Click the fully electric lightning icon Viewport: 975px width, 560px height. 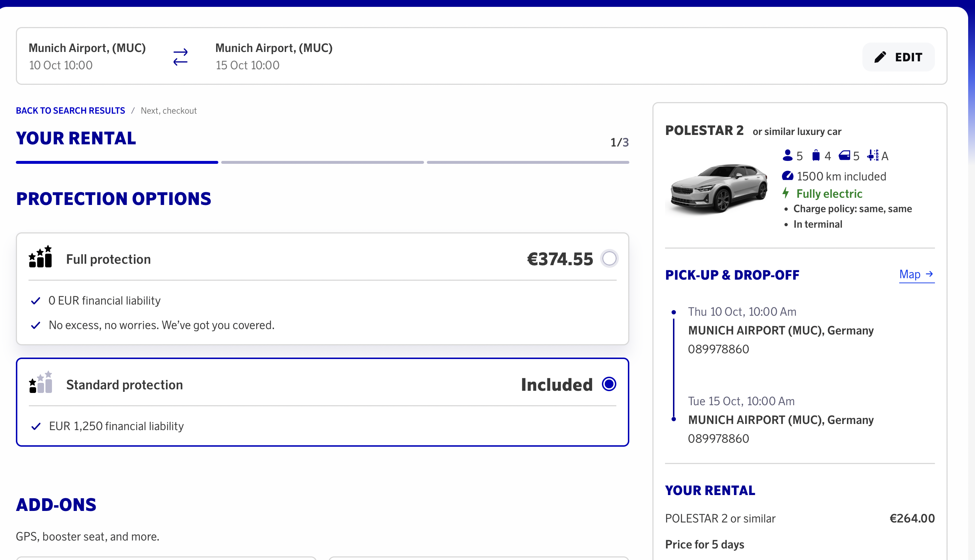[x=786, y=193]
